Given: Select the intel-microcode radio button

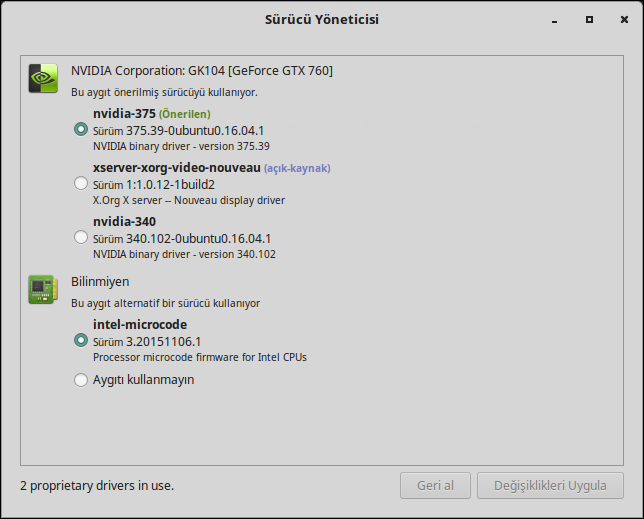Looking at the screenshot, I should [x=81, y=340].
